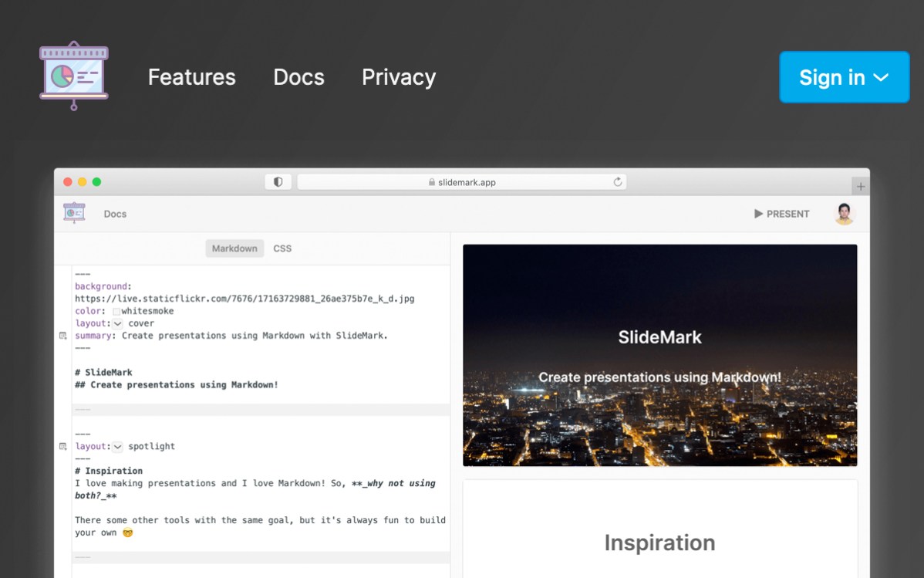The width and height of the screenshot is (924, 578).
Task: Click the Sign in button
Action: [845, 77]
